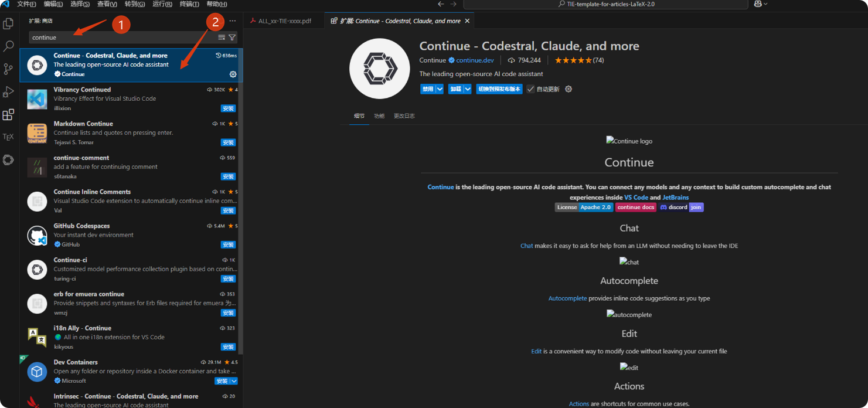Open settings gear beside auto-update checkbox

click(568, 89)
